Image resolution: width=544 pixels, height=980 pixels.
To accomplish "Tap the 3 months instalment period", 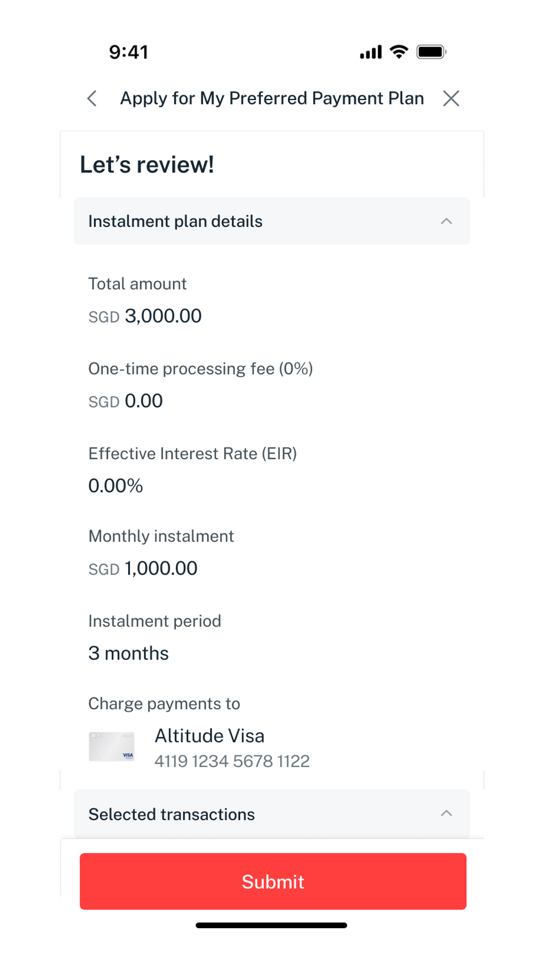I will 128,653.
